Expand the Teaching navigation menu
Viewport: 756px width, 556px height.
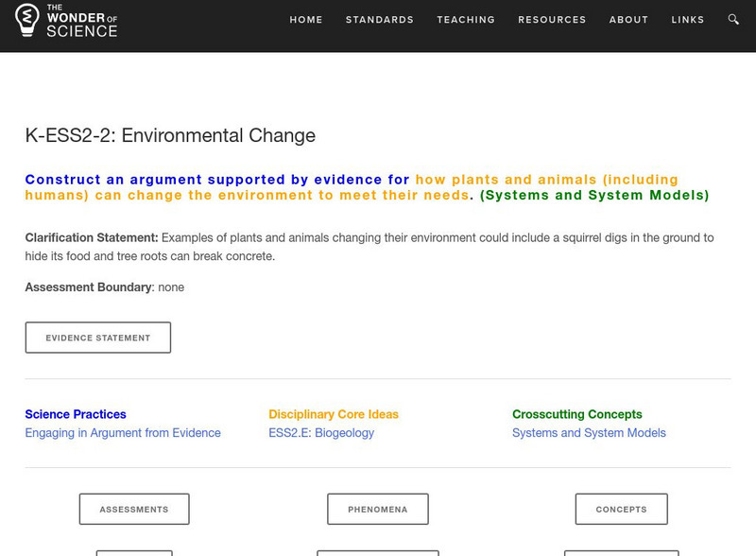(x=466, y=20)
